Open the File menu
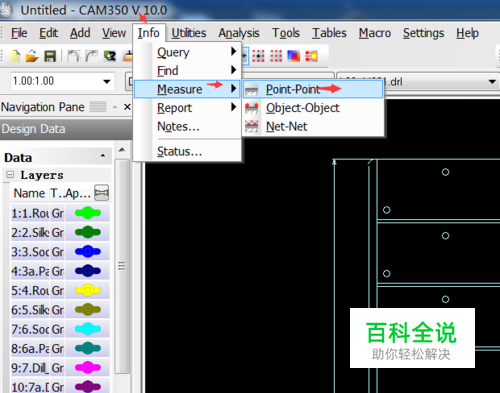 [19, 33]
